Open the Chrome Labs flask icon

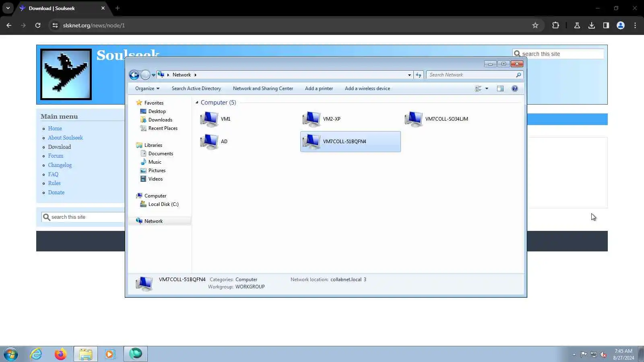click(577, 25)
